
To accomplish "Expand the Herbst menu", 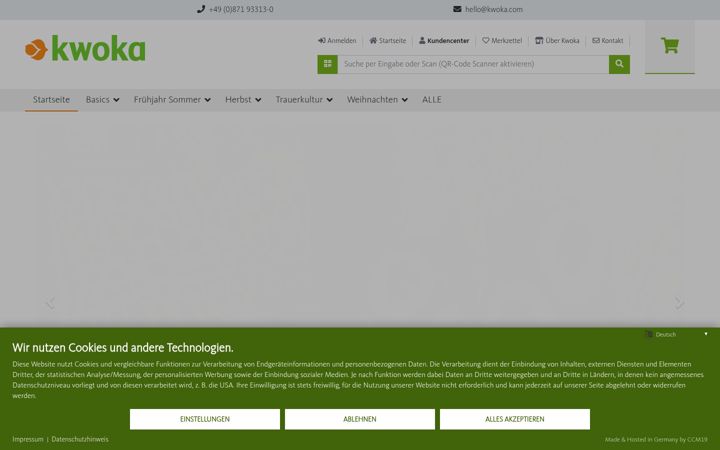I will pyautogui.click(x=243, y=100).
